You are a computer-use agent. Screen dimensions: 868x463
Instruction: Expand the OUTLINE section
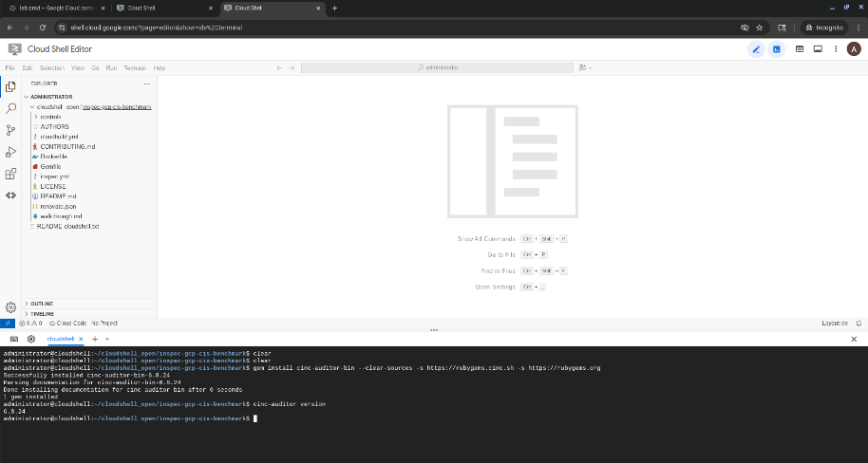point(43,304)
